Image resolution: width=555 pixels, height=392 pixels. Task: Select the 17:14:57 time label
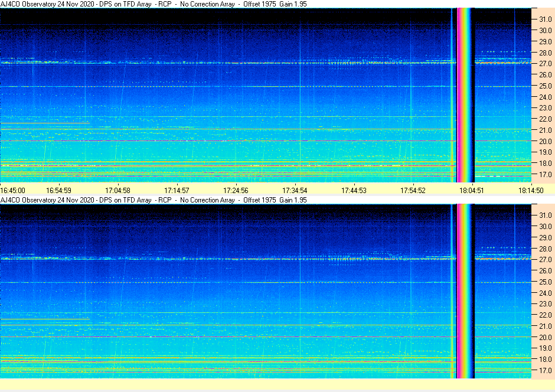177,190
